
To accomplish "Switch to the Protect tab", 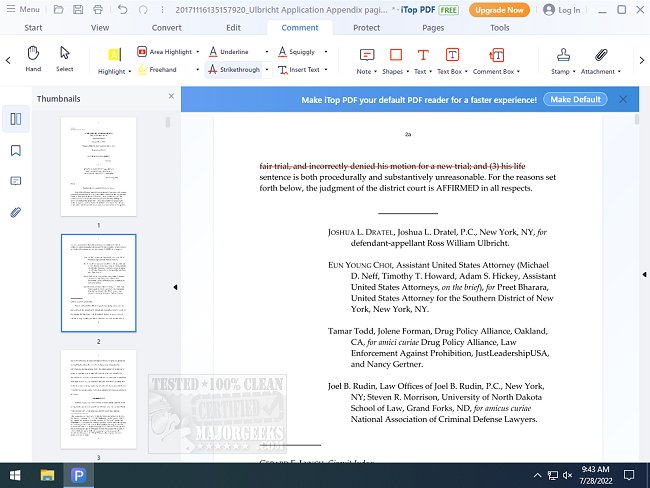I will coord(366,28).
